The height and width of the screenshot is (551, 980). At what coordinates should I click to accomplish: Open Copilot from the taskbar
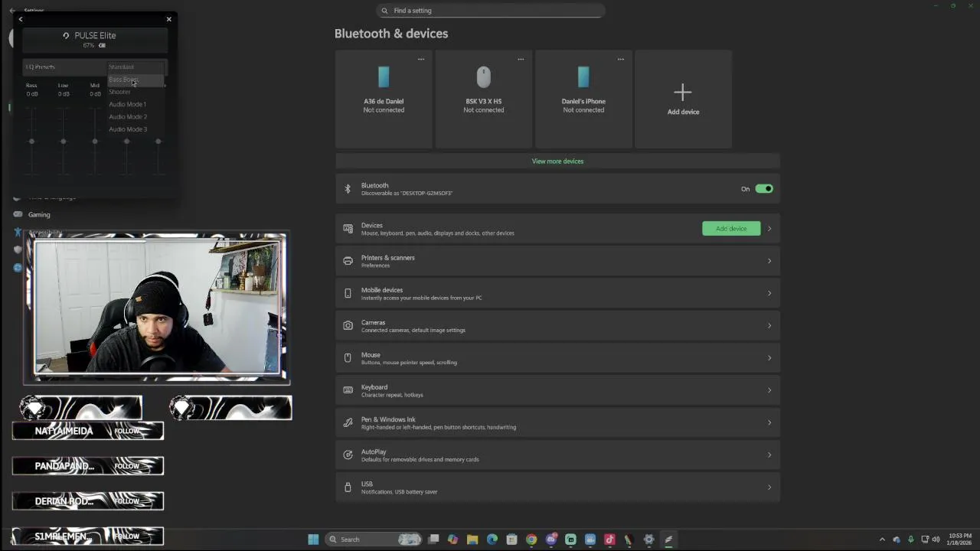tap(452, 540)
